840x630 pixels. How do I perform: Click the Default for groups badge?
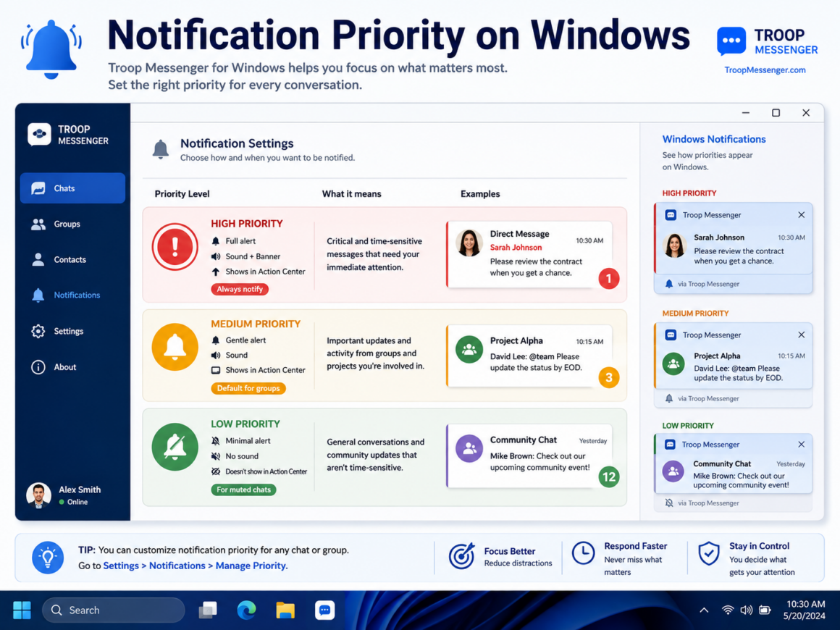pos(248,388)
